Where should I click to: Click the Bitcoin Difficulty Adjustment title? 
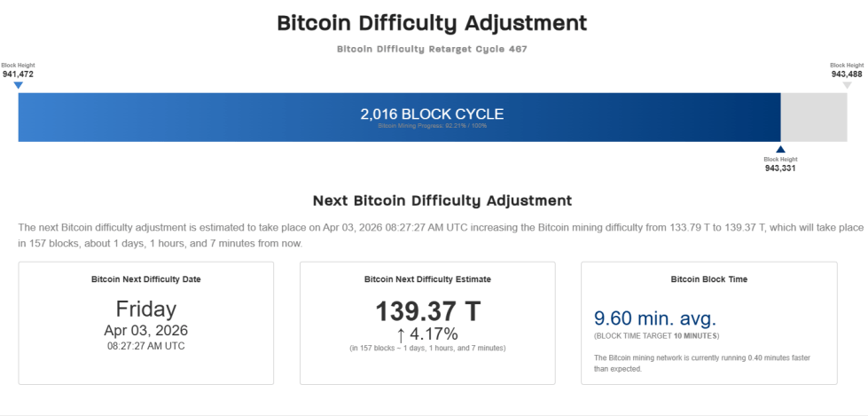[x=432, y=23]
